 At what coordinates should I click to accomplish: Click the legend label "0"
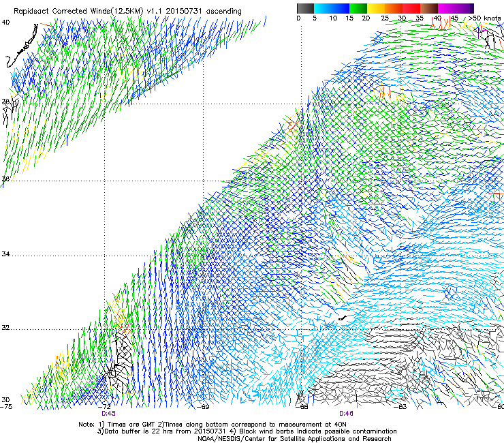[x=298, y=18]
